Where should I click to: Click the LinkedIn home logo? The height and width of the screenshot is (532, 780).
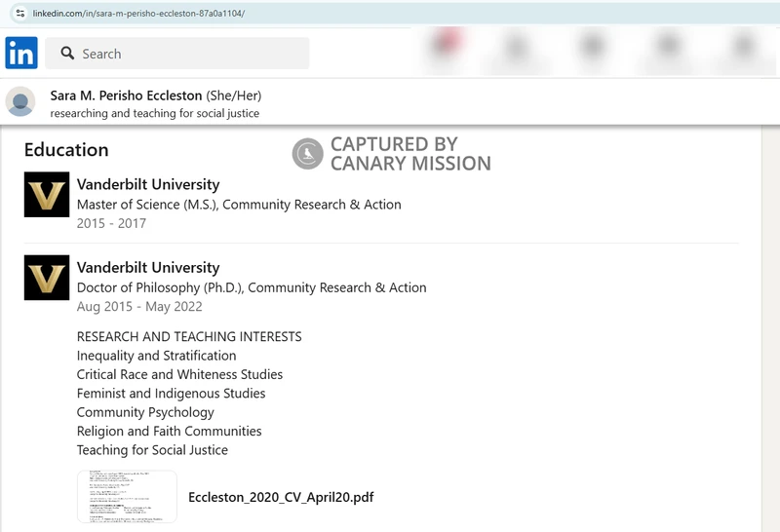pyautogui.click(x=21, y=53)
